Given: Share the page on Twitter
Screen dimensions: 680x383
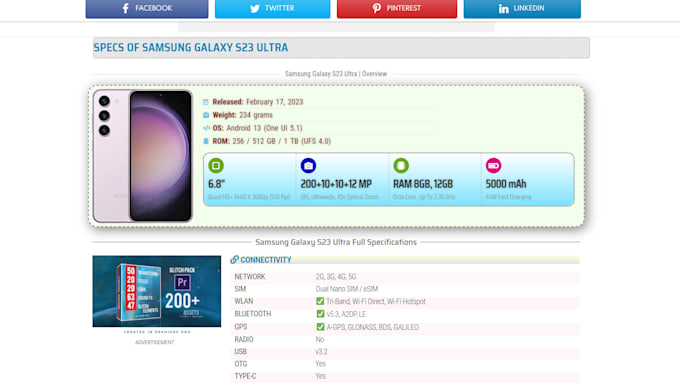Looking at the screenshot, I should tap(272, 9).
